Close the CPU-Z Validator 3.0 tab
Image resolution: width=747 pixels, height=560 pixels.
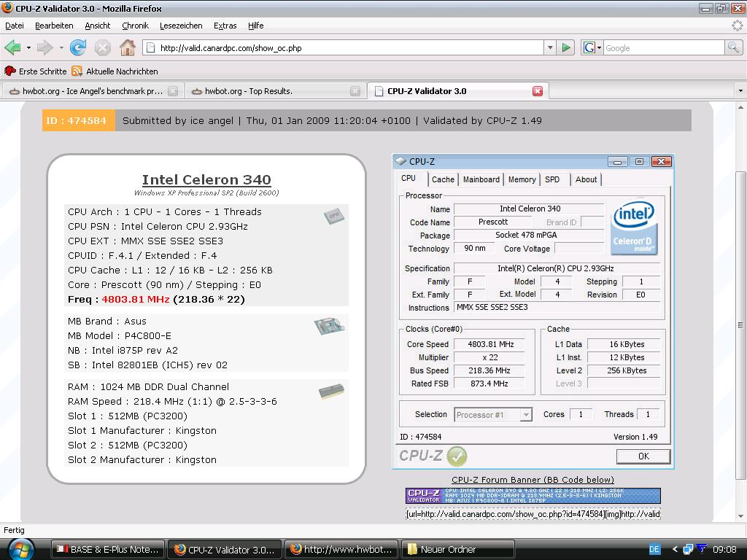tap(538, 91)
